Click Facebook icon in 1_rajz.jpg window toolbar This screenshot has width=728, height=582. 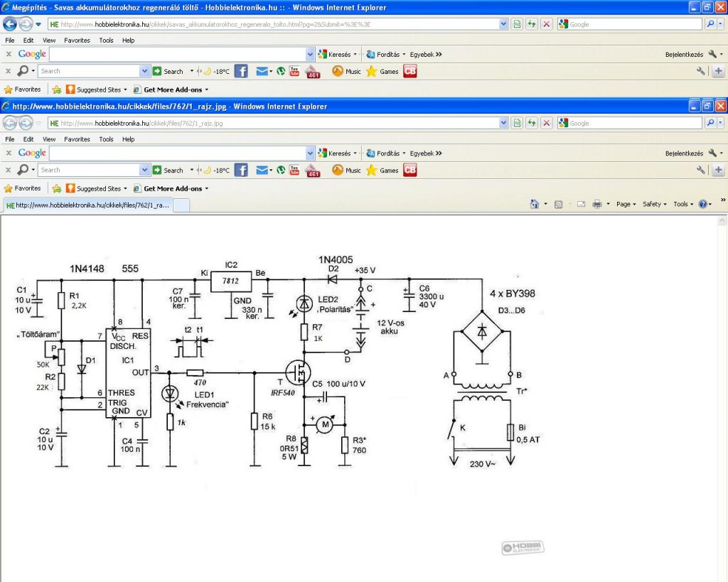point(241,170)
